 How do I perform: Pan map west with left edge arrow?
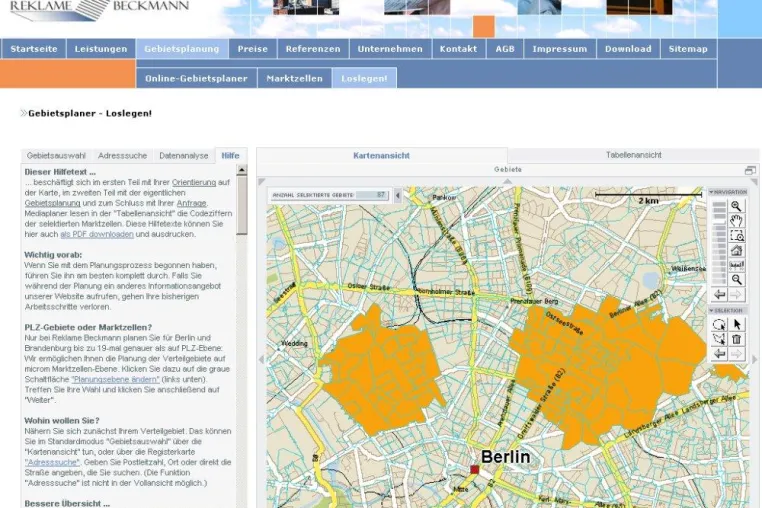[261, 360]
